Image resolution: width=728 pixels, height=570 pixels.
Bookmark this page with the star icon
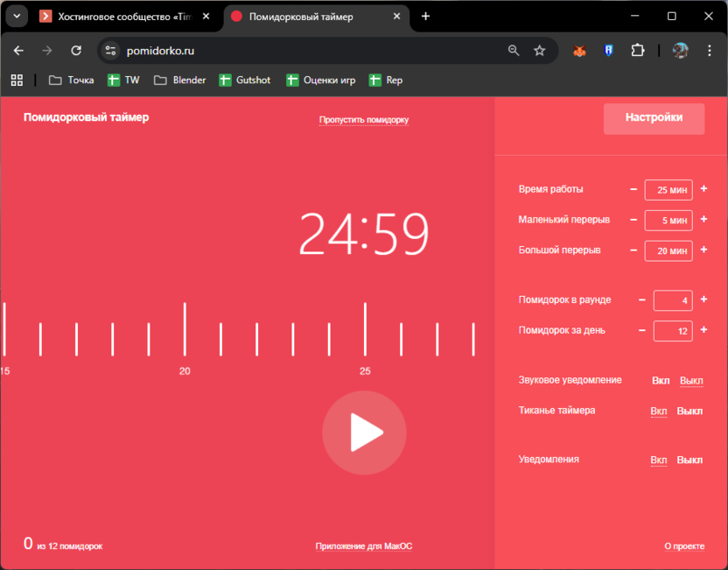(539, 50)
